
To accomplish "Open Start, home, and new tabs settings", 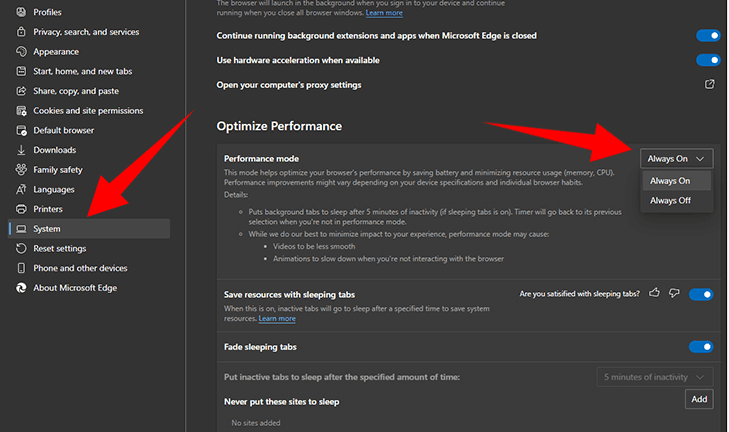I will (89, 71).
